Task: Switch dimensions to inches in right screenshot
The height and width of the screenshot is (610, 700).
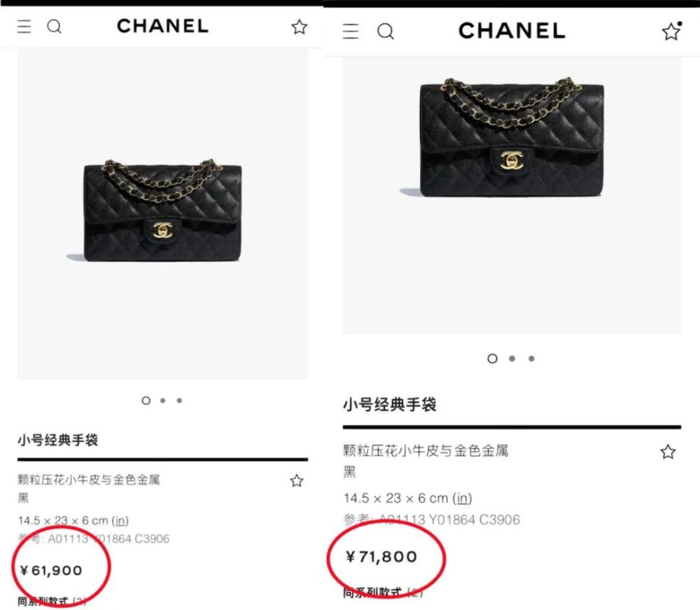Action: tap(462, 498)
